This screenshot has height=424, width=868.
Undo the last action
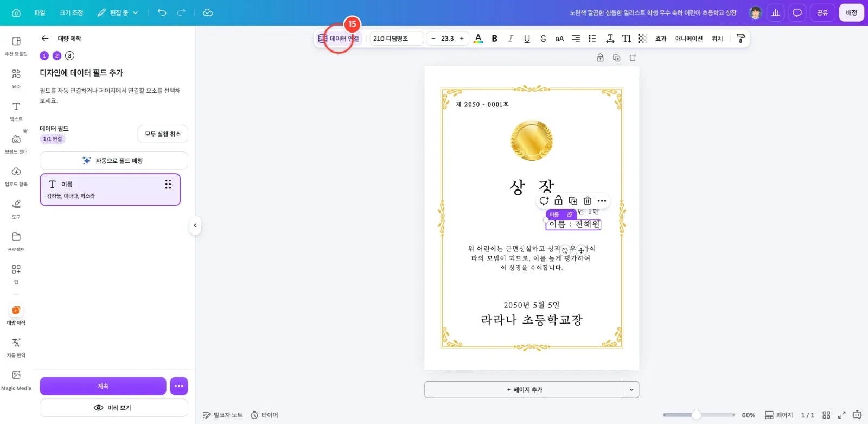(162, 12)
